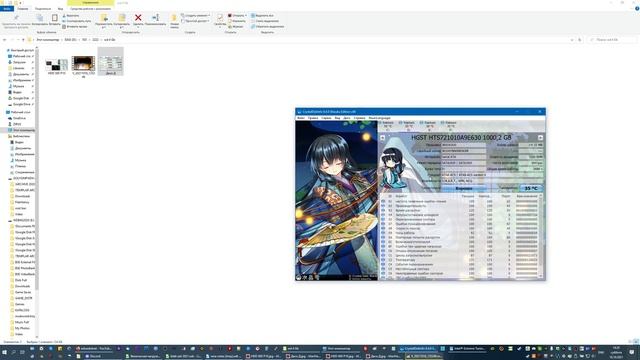Click Вставить clipboard icon in ribbon
The height and width of the screenshot is (360, 640).
pos(54,18)
